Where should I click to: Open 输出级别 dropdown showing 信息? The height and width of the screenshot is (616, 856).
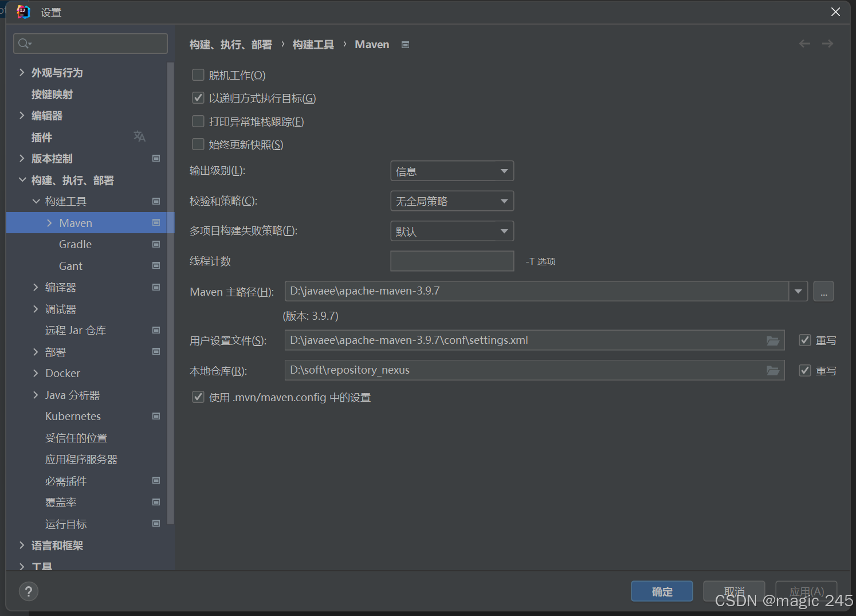click(452, 171)
